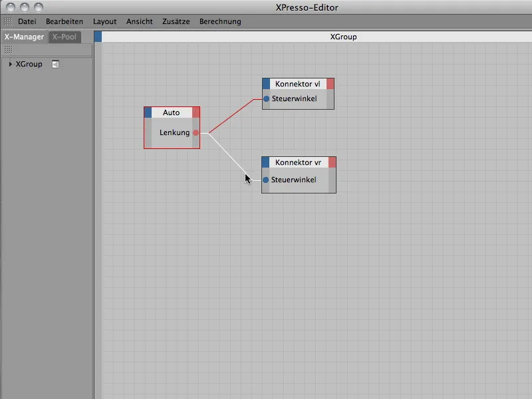Open the Ansicht menu
The width and height of the screenshot is (532, 399).
[140, 21]
